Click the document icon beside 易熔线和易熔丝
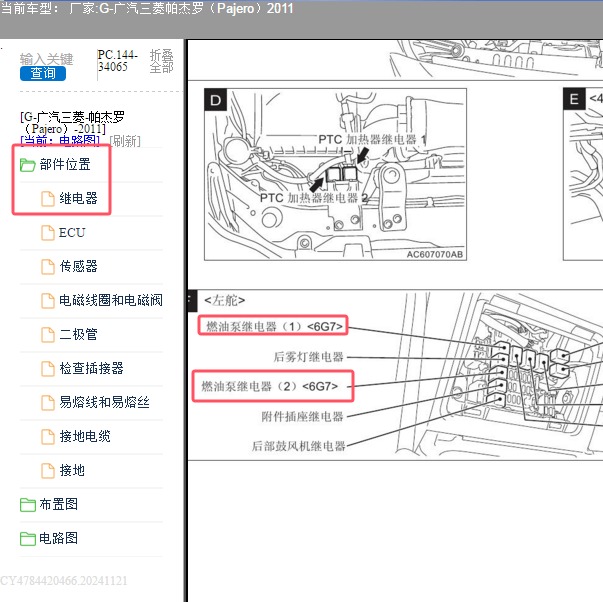603x602 pixels. coord(48,402)
